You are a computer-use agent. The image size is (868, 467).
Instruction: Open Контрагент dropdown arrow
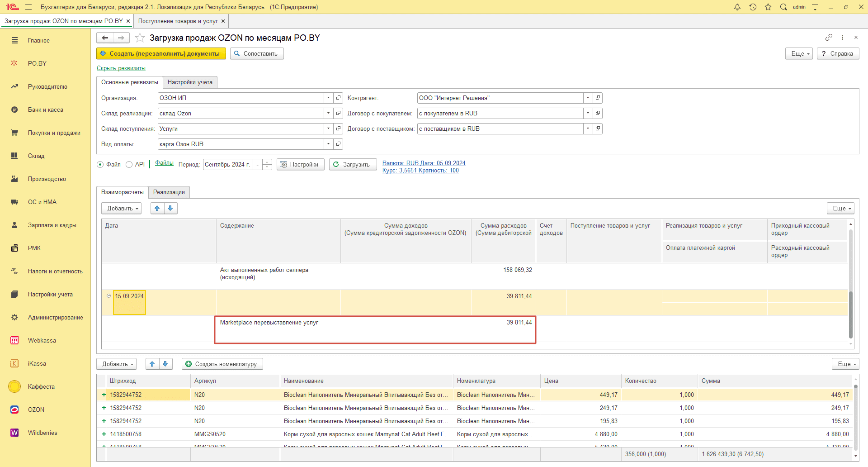coord(588,98)
